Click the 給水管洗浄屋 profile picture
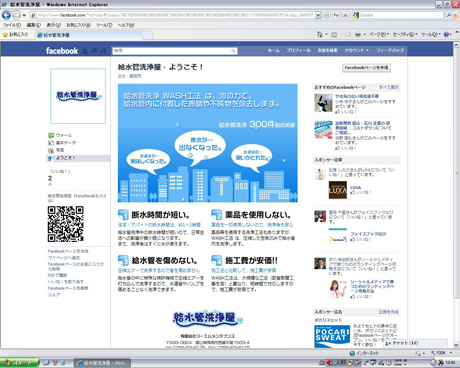The width and height of the screenshot is (460, 368). coord(78,96)
